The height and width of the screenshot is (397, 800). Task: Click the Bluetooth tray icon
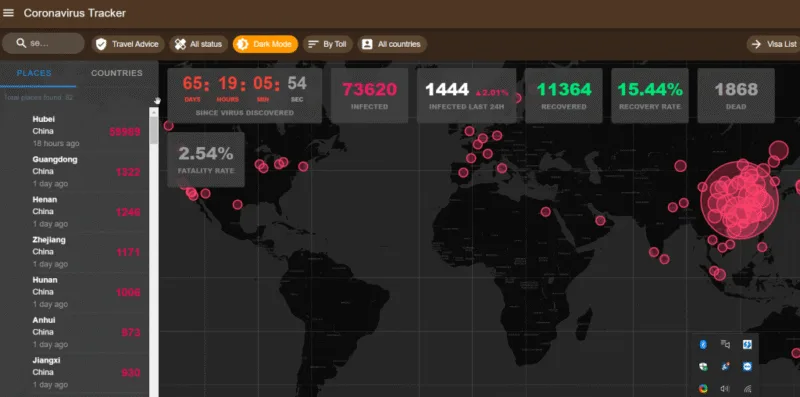point(703,344)
